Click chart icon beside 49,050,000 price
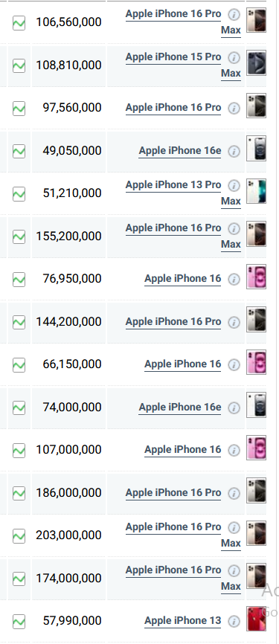 (19, 151)
